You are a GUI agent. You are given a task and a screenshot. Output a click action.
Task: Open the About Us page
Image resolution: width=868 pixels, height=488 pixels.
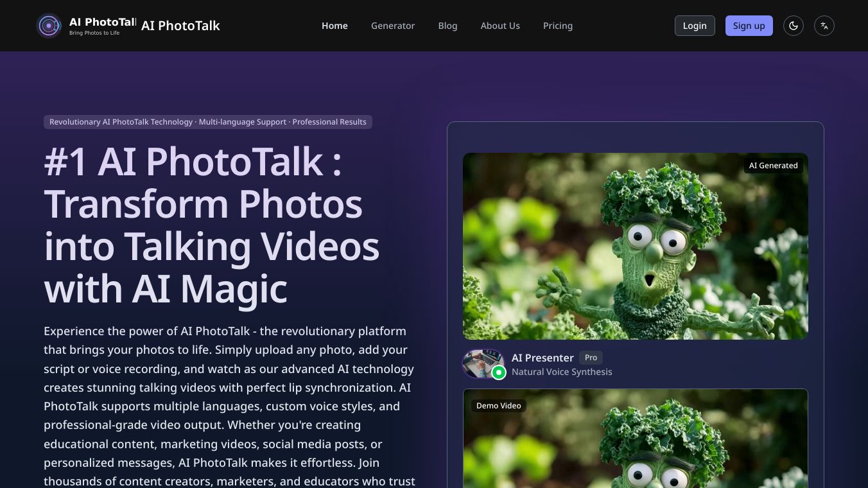[500, 26]
